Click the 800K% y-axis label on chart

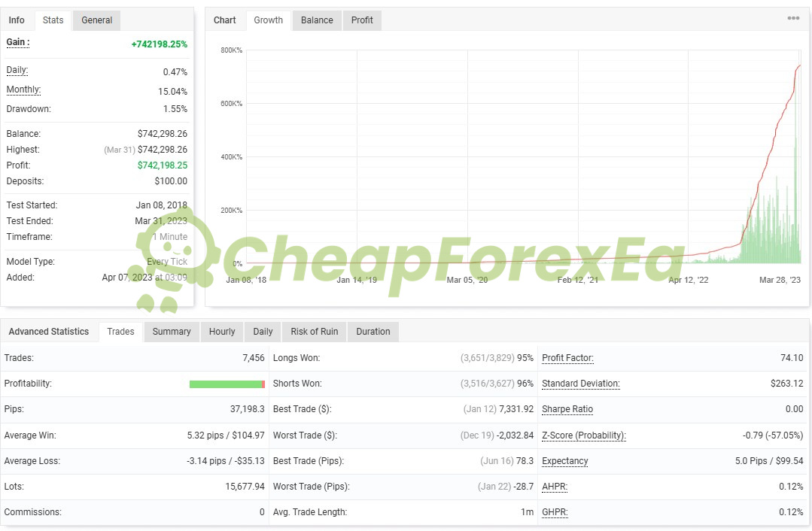232,50
